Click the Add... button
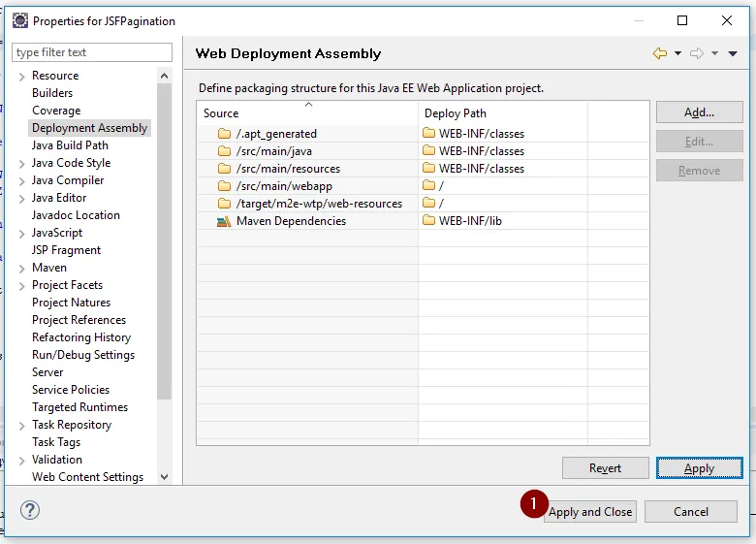The image size is (756, 544). pos(699,112)
